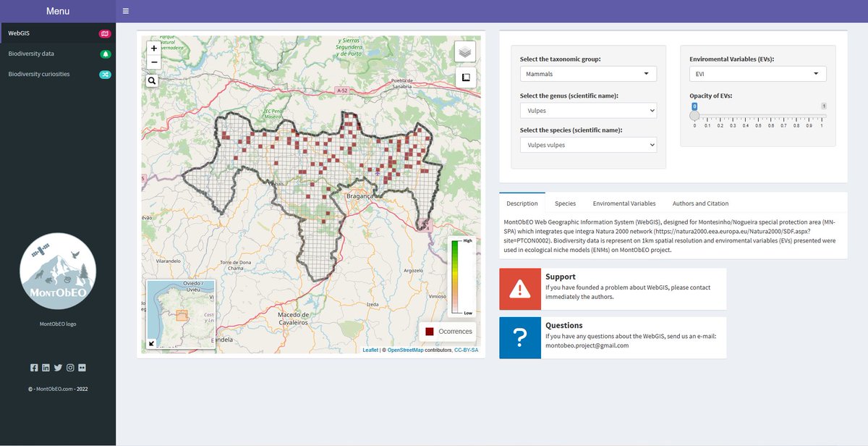Open the MontObEO LinkedIn icon
This screenshot has width=868, height=446.
46,368
